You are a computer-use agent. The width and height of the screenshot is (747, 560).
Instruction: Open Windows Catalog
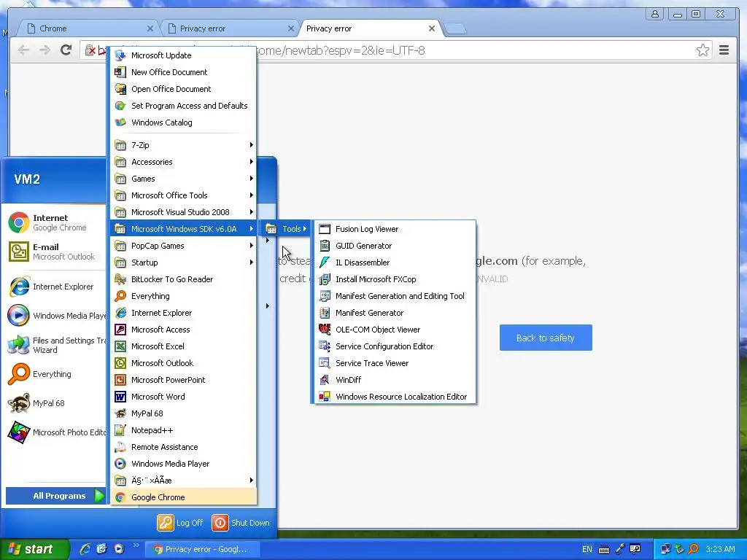tap(183, 122)
